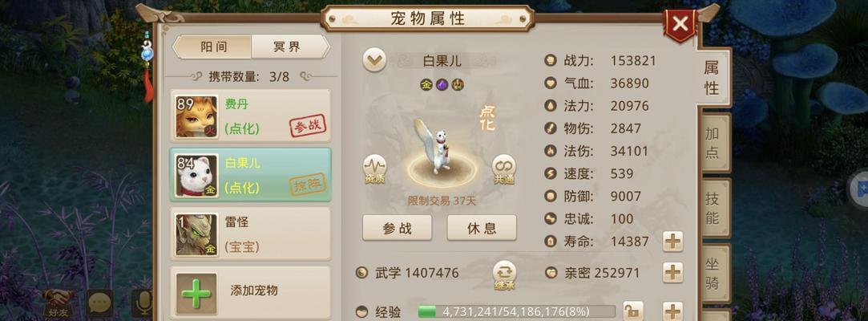The width and height of the screenshot is (868, 321).
Task: Click the 继承 inherit icon
Action: 504,275
